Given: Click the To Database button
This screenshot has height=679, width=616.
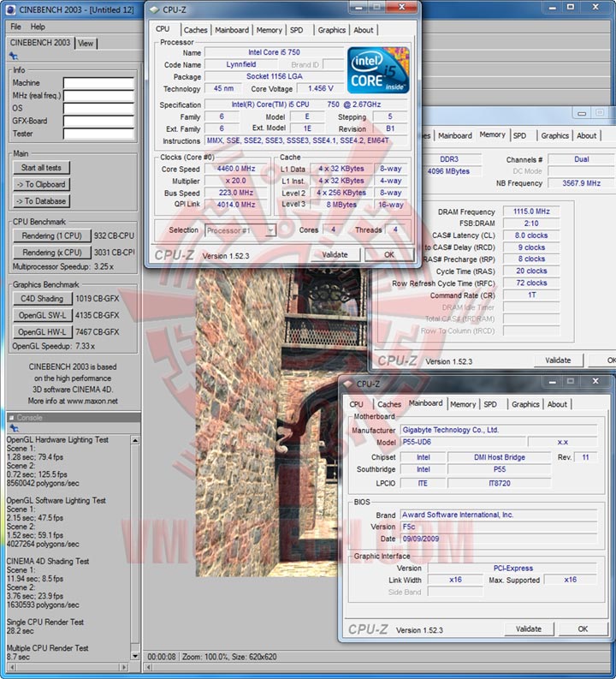Looking at the screenshot, I should pos(41,201).
